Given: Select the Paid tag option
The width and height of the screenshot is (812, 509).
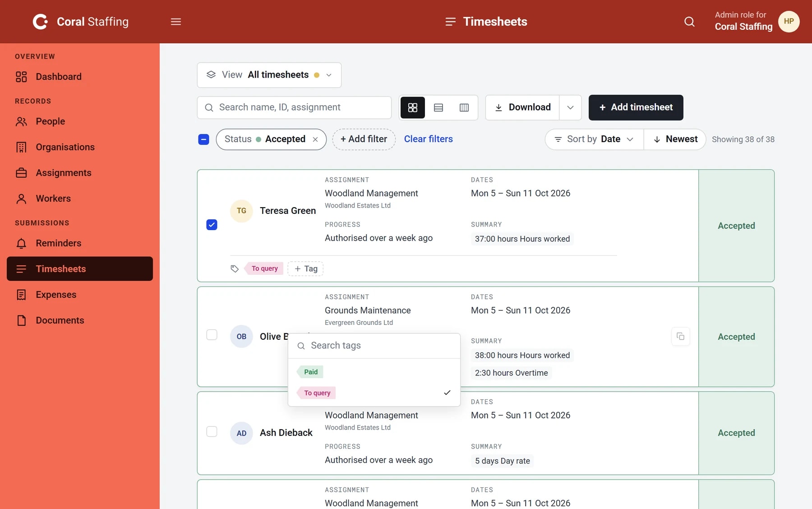Looking at the screenshot, I should (x=374, y=372).
